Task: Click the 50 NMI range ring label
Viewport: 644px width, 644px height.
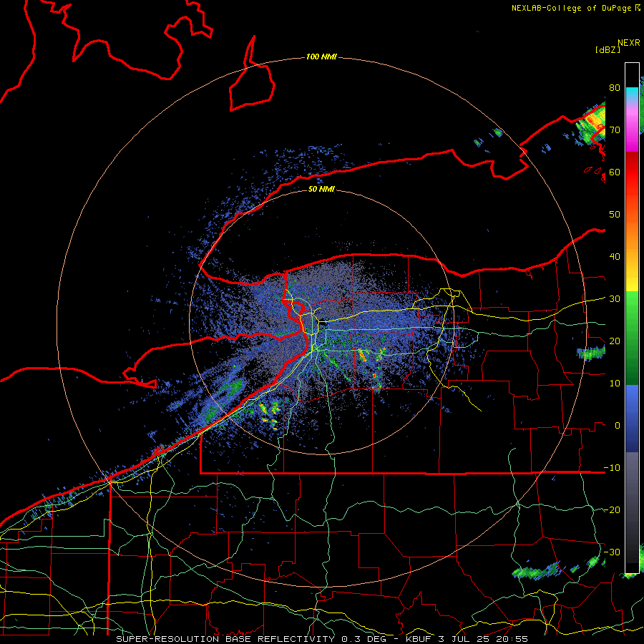Action: pos(321,189)
